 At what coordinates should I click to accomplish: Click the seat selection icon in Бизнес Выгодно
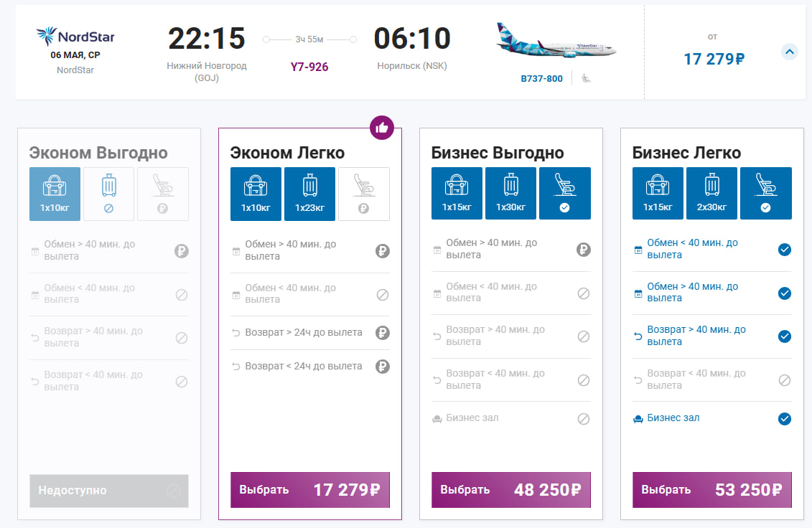point(564,194)
